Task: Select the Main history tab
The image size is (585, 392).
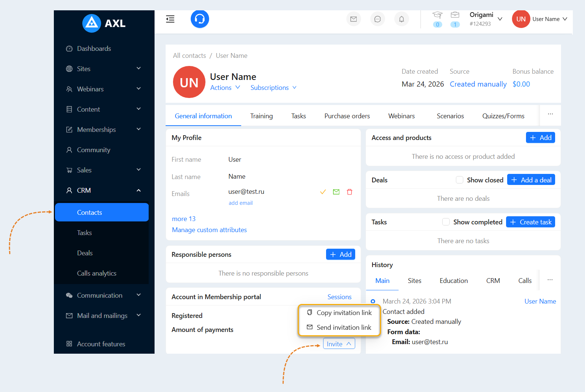Action: [x=382, y=281]
